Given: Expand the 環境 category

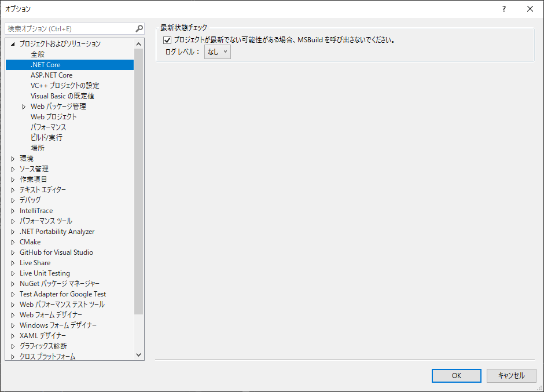Looking at the screenshot, I should pos(13,158).
